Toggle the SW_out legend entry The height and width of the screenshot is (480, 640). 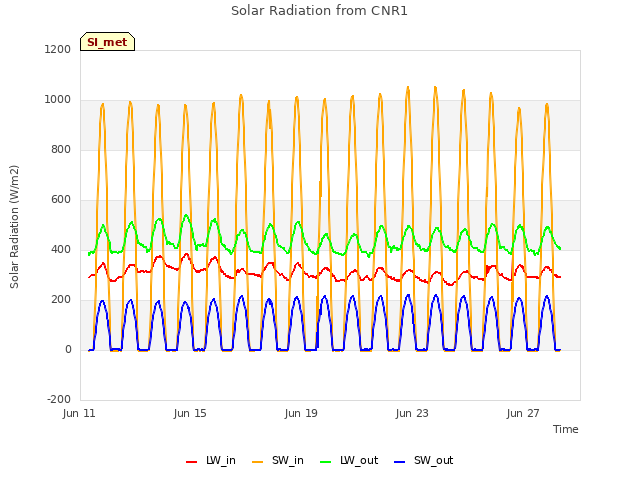pos(424,460)
